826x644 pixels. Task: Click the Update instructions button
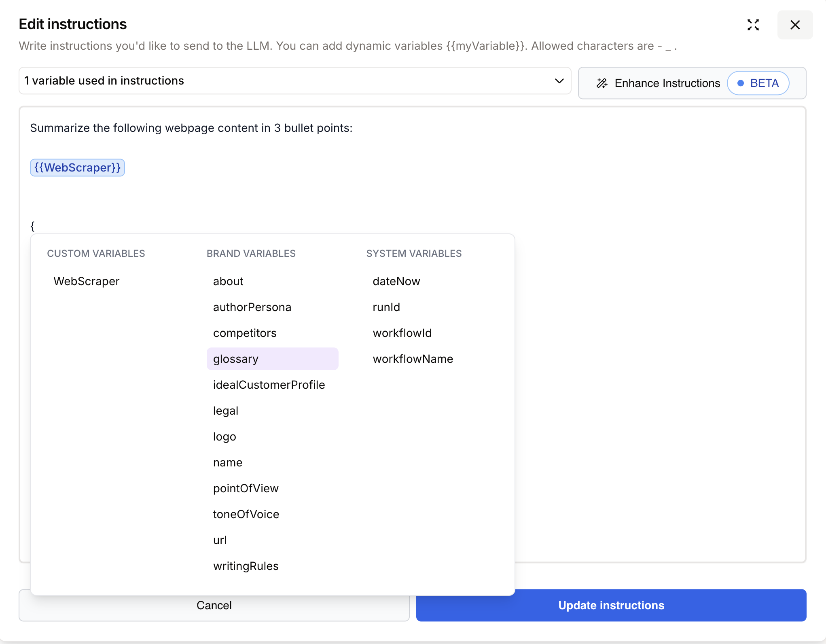611,605
